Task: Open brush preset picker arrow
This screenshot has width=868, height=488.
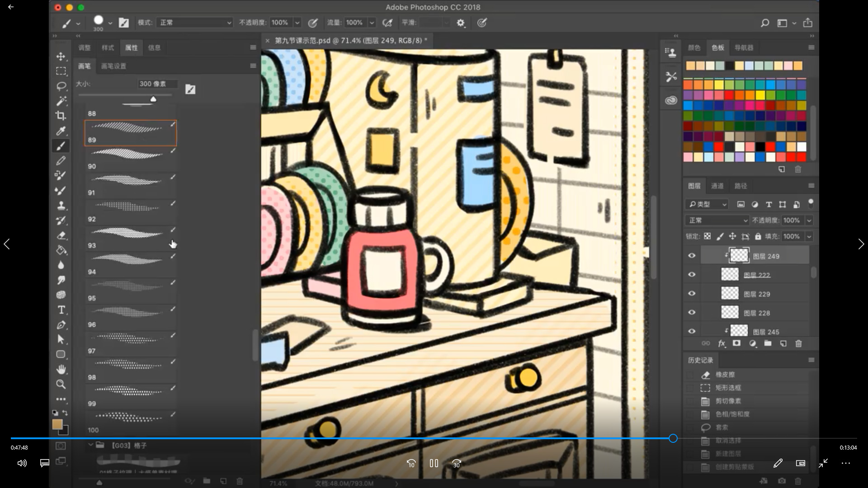Action: (x=110, y=23)
